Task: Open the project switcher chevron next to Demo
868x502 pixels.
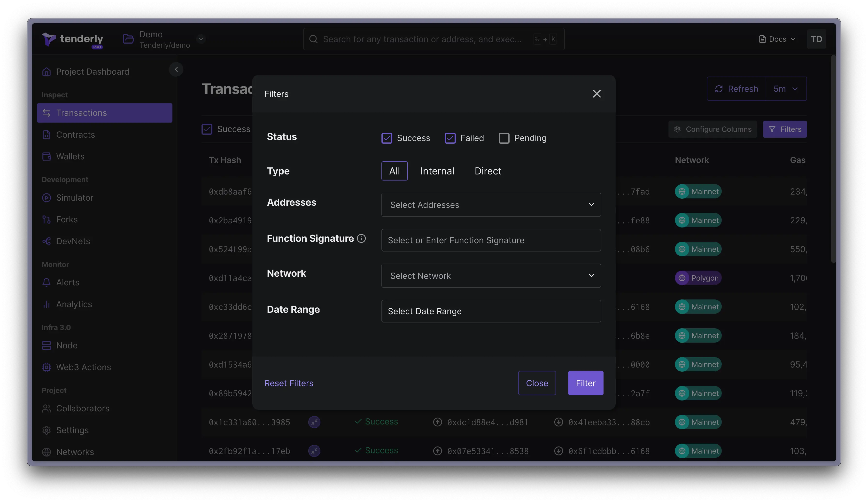Action: [x=201, y=39]
